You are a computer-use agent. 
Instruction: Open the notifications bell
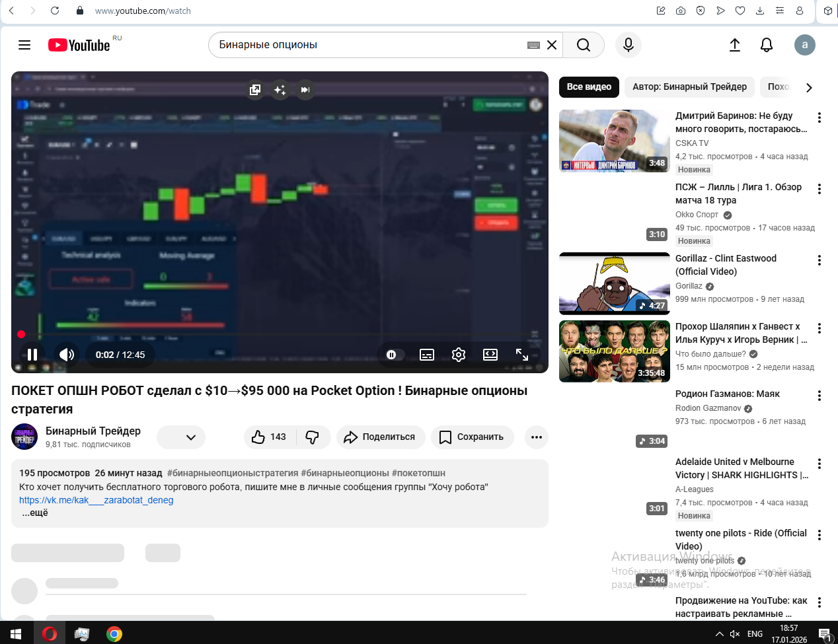tap(767, 45)
